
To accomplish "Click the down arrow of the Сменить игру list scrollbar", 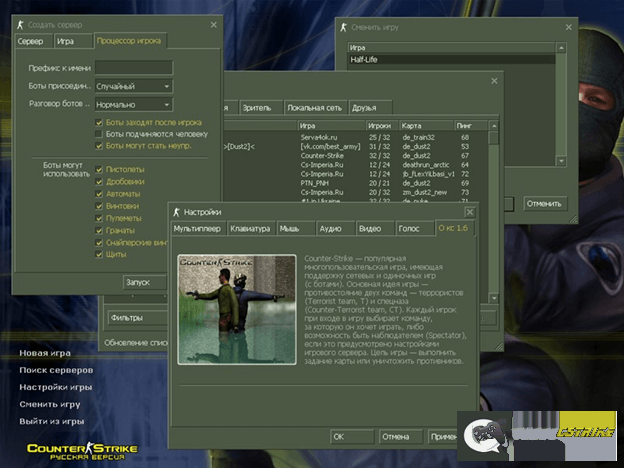I will click(561, 161).
